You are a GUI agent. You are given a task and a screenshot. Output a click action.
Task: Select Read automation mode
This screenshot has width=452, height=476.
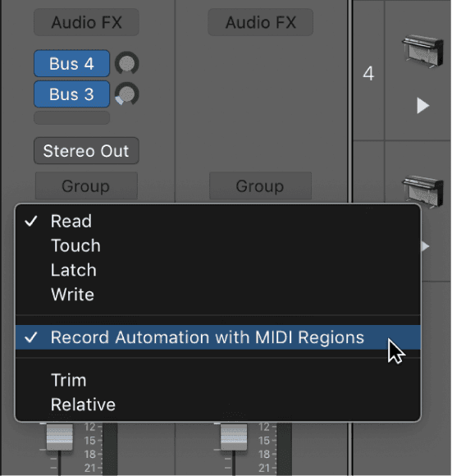coord(218,221)
